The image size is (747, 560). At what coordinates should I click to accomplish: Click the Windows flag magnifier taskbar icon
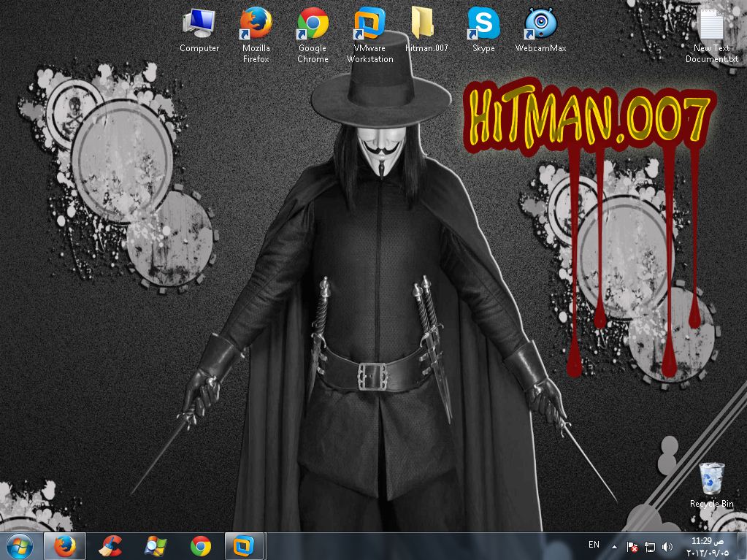(156, 545)
